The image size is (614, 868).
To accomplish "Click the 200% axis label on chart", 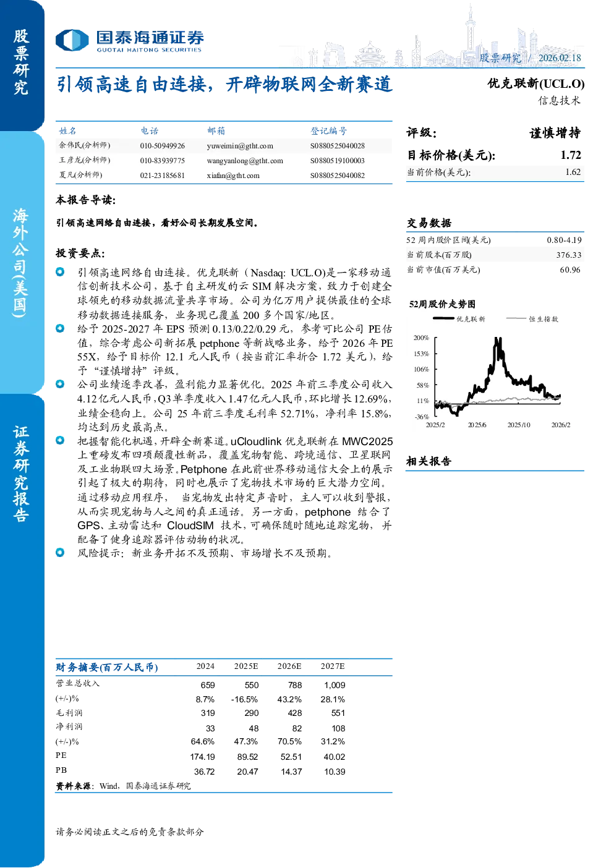I will pyautogui.click(x=421, y=338).
